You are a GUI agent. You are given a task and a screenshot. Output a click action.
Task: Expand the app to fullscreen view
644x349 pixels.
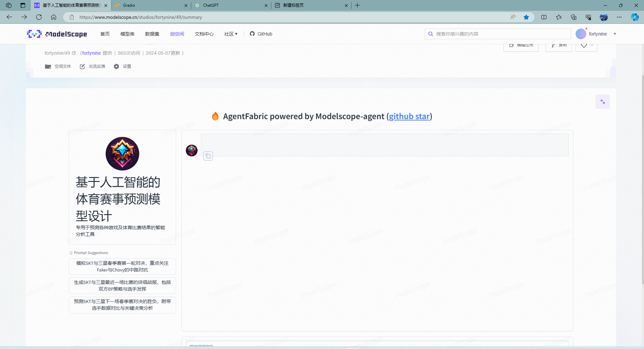coord(602,102)
